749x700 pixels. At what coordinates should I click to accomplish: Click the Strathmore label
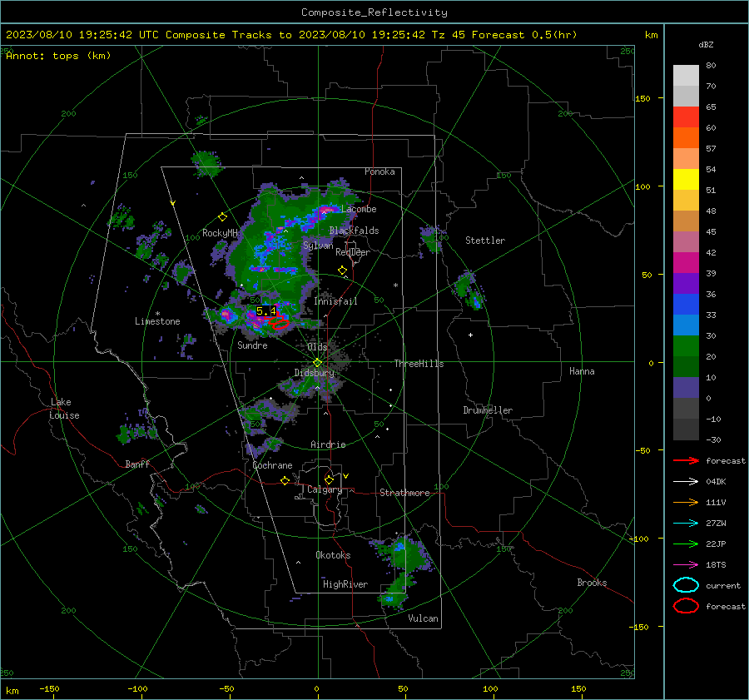[404, 493]
